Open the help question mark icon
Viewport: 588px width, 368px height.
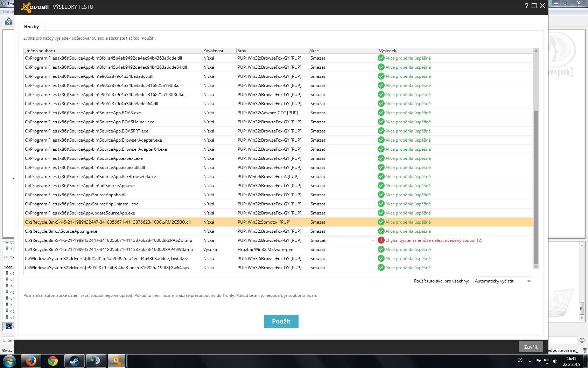tap(526, 6)
